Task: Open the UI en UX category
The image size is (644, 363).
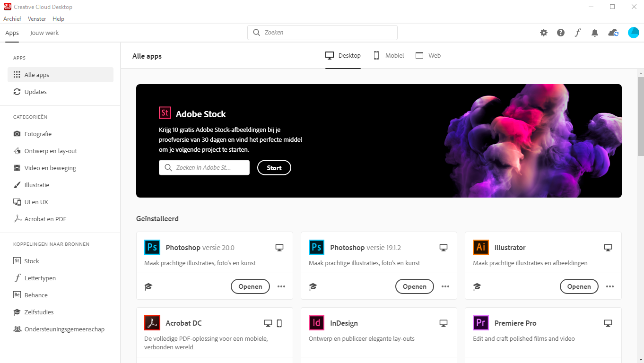Action: coord(35,202)
